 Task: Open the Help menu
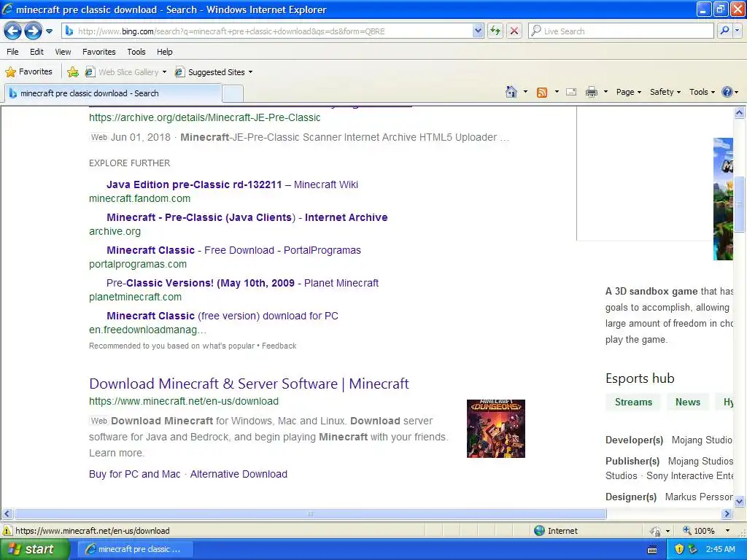click(165, 52)
